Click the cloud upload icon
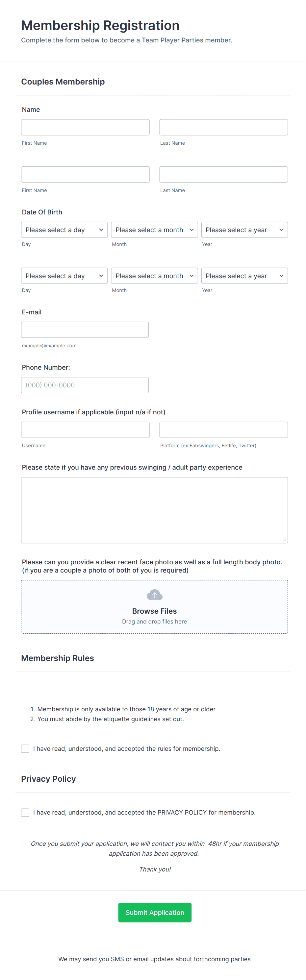 tap(154, 594)
